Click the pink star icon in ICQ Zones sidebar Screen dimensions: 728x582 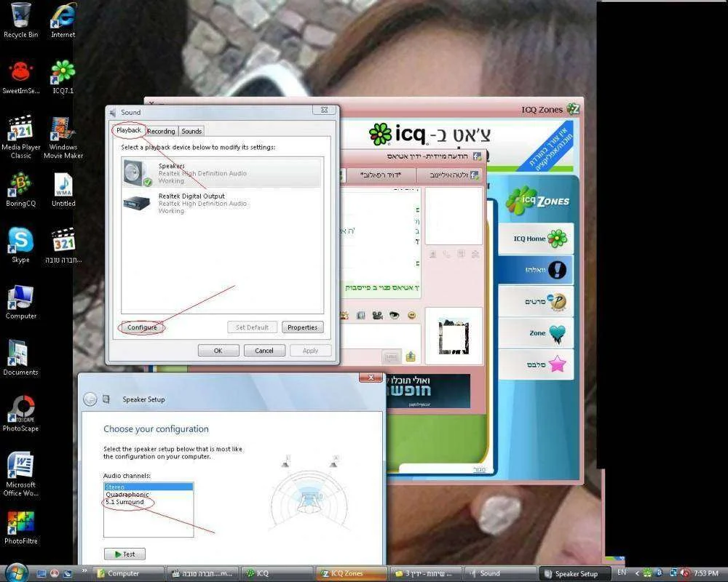click(x=557, y=364)
